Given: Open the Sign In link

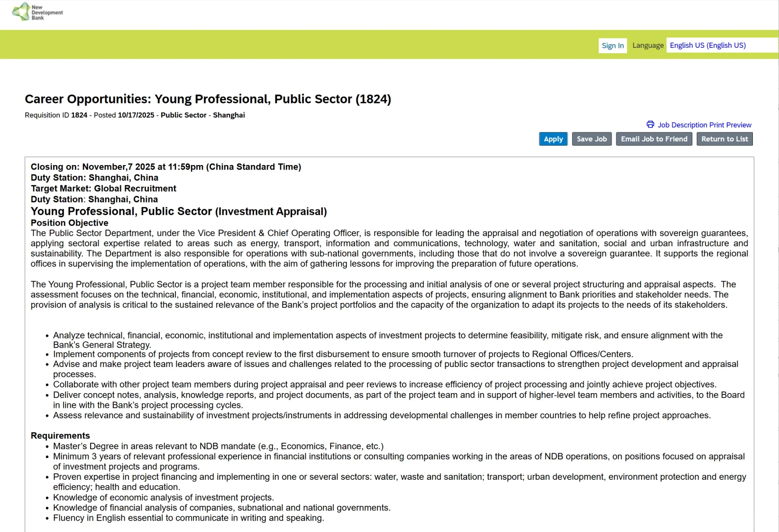Looking at the screenshot, I should (x=612, y=46).
